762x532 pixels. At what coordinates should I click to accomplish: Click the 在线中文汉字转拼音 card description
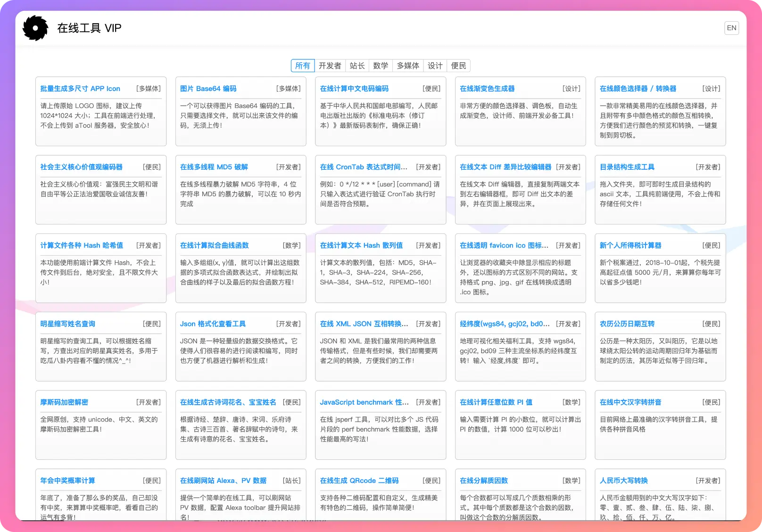(659, 424)
